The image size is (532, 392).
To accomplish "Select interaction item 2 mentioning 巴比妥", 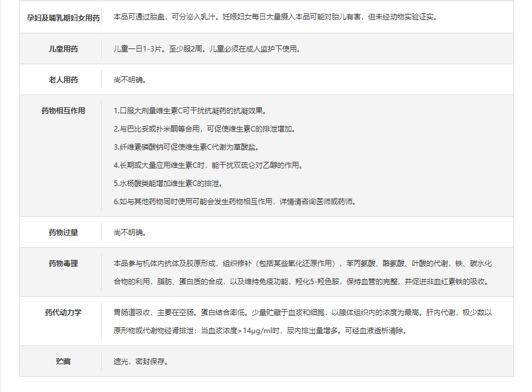I will pos(204,129).
